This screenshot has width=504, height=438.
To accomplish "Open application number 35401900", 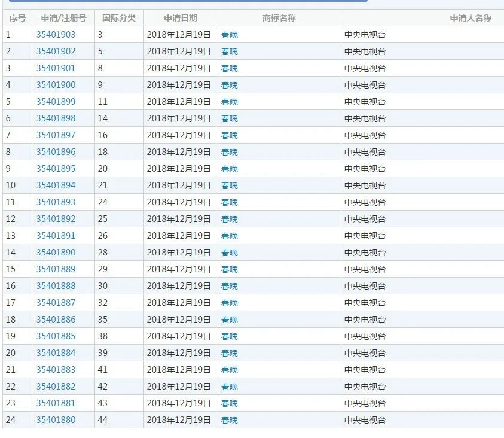I will (x=56, y=84).
